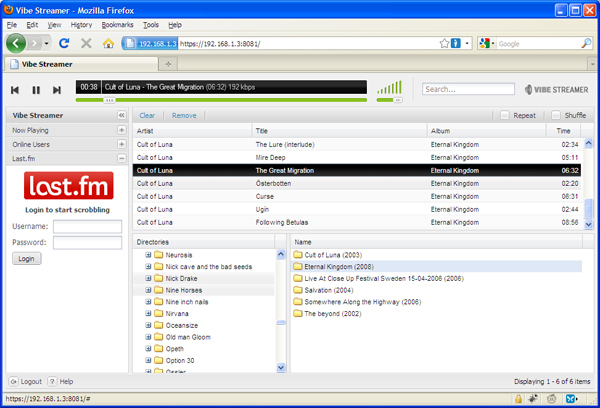This screenshot has height=408, width=600.
Task: Enable the Shuffle checkbox
Action: click(556, 115)
